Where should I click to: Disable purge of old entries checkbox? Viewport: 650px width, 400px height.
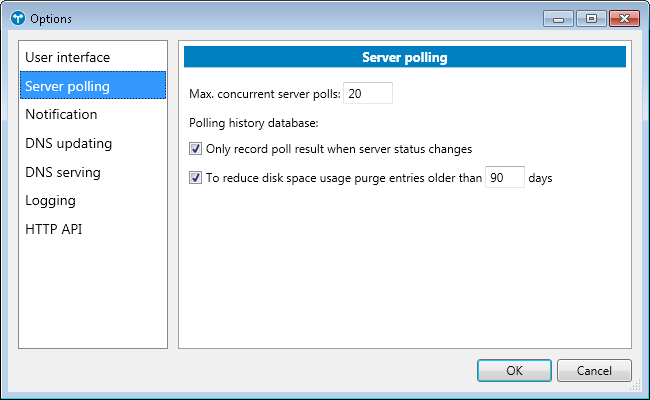195,179
